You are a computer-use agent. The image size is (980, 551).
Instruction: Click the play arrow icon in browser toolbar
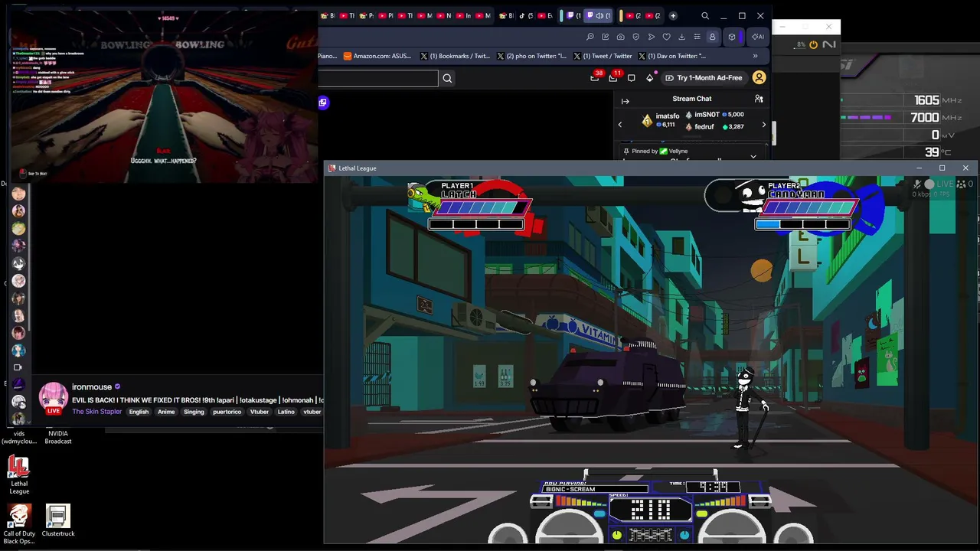point(652,37)
